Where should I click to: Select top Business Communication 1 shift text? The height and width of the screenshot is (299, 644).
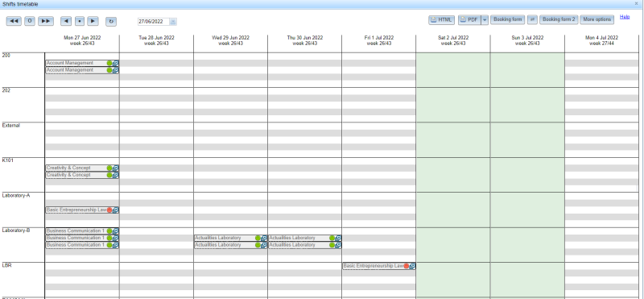click(x=76, y=231)
